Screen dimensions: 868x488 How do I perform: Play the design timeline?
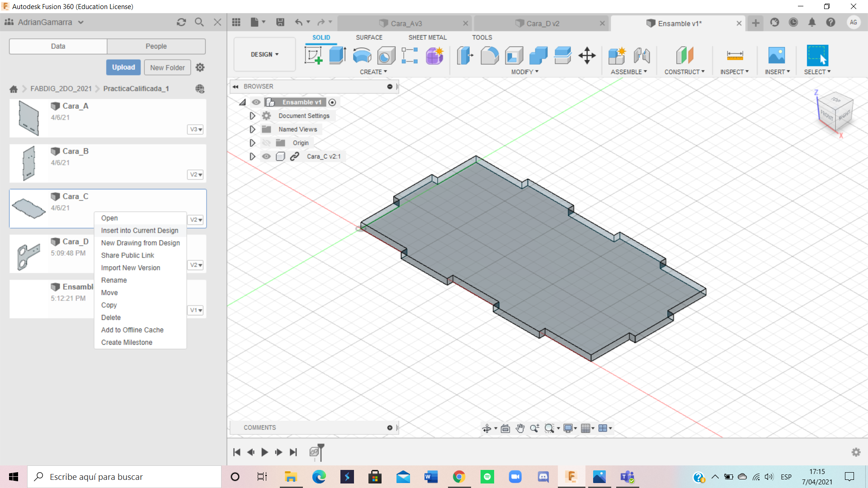click(264, 452)
